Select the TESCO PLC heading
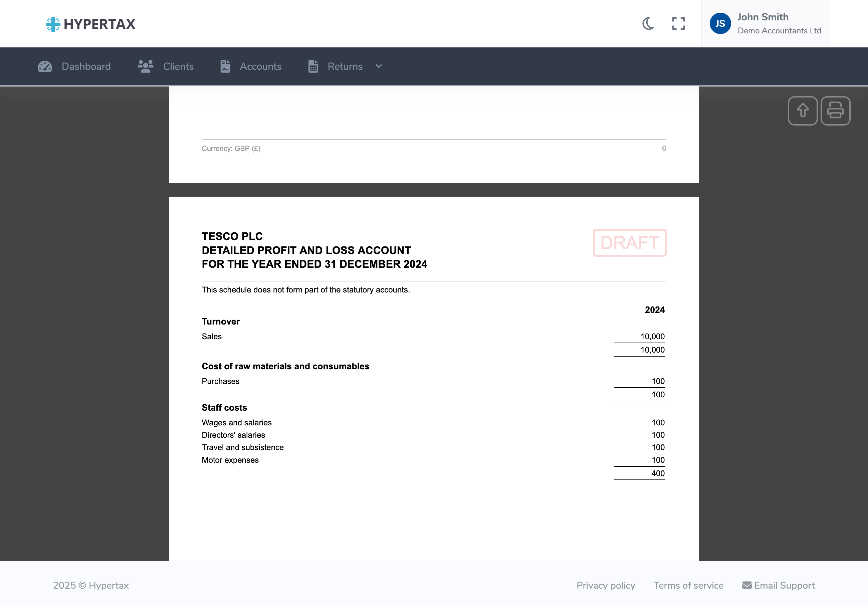Image resolution: width=868 pixels, height=605 pixels. (x=232, y=236)
